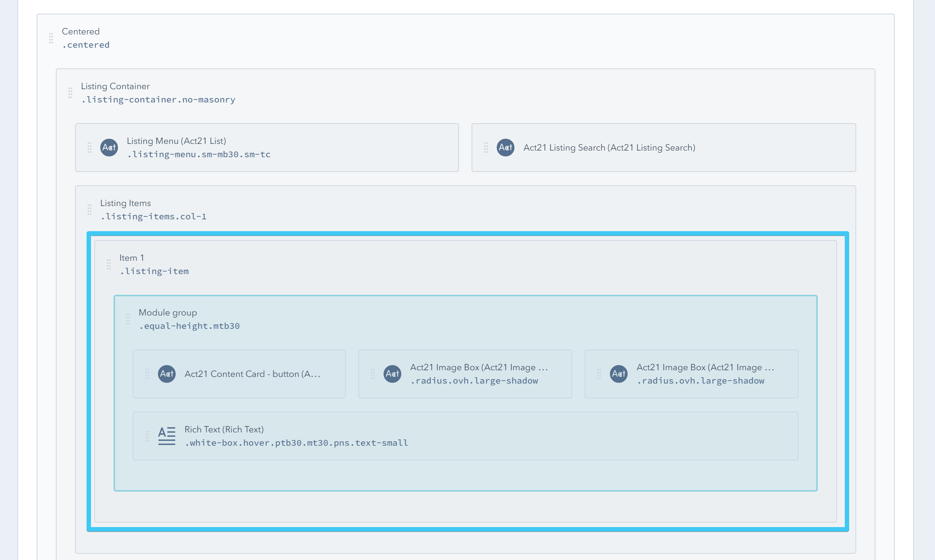Click drag handle next to Listing Items group
This screenshot has height=560, width=935.
click(x=90, y=210)
